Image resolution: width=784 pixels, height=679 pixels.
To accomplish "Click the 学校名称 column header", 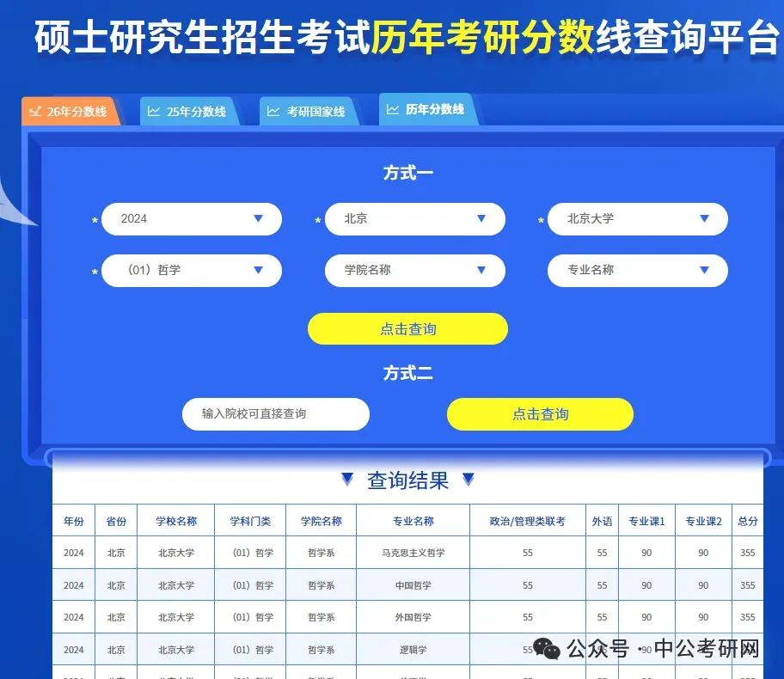I will pos(176,521).
